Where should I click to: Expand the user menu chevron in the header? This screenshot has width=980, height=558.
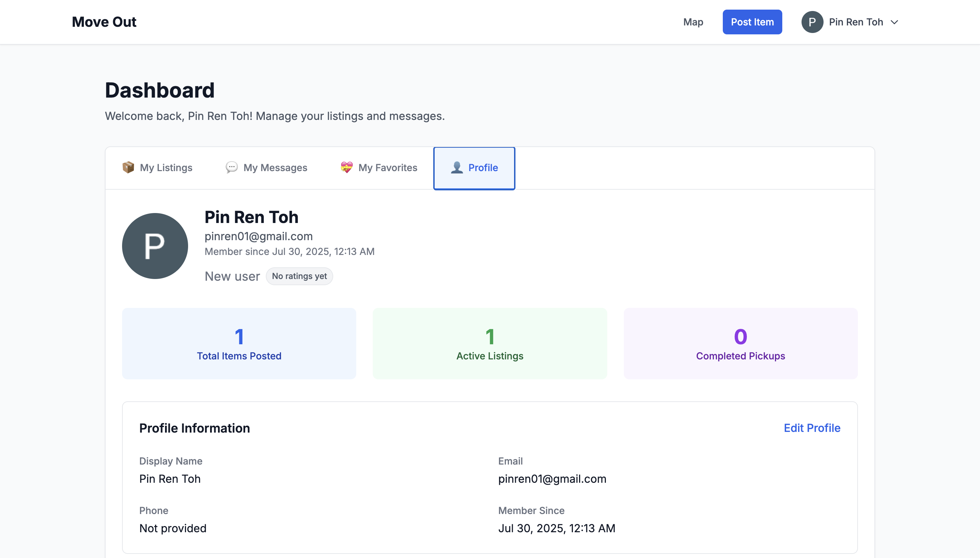pos(894,22)
